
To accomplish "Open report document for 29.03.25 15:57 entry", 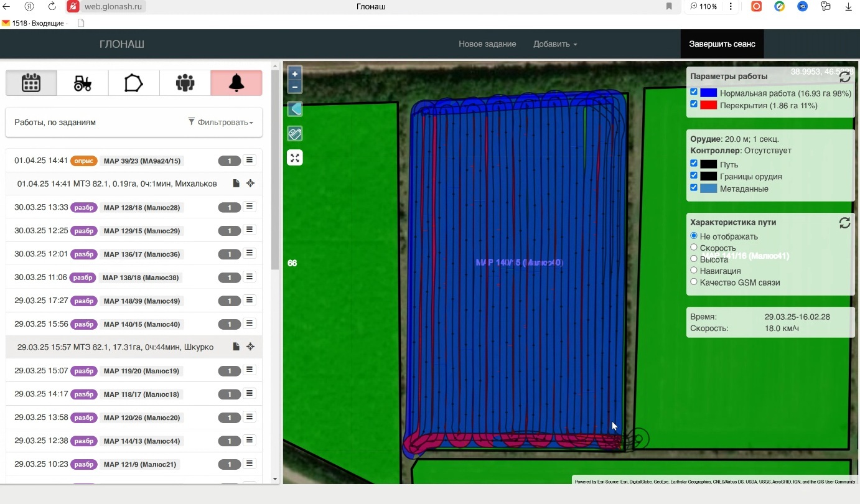I will click(236, 347).
